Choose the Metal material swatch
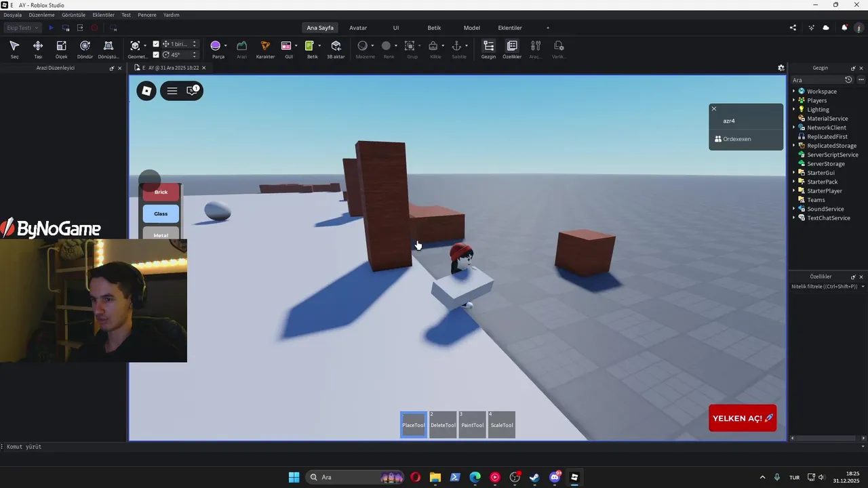 [161, 233]
